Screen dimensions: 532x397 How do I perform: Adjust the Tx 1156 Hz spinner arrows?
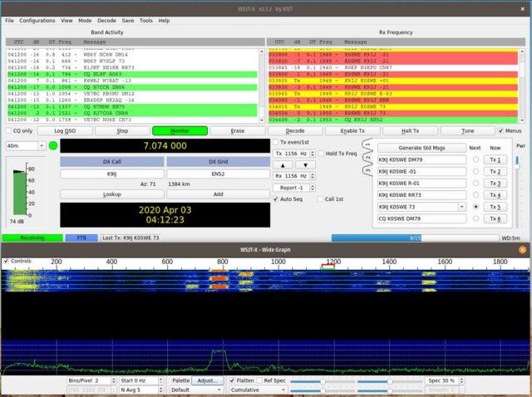pos(313,154)
